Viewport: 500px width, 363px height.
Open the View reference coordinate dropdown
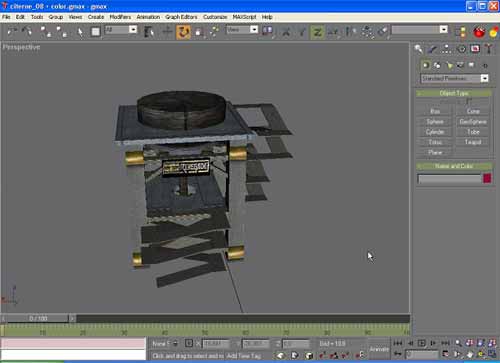pos(254,30)
